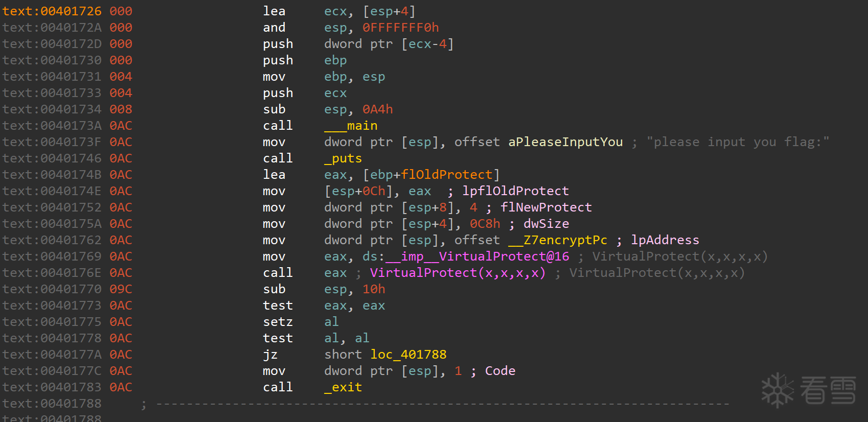Image resolution: width=868 pixels, height=422 pixels.
Task: Click the call mnemonic at address 00401746
Action: click(278, 158)
